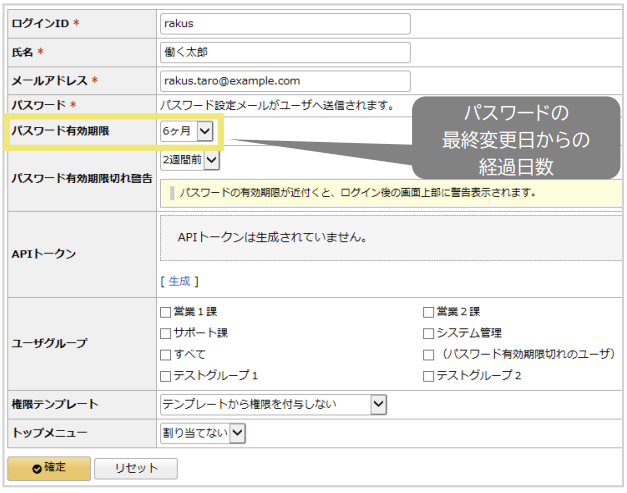
Task: Enable the サポート課 checkbox
Action: (166, 333)
